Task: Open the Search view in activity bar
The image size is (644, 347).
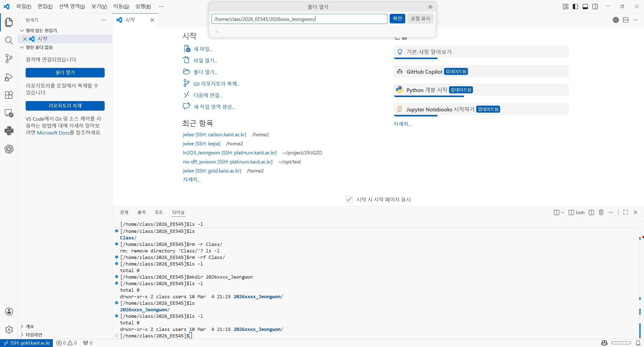Action: (x=9, y=40)
